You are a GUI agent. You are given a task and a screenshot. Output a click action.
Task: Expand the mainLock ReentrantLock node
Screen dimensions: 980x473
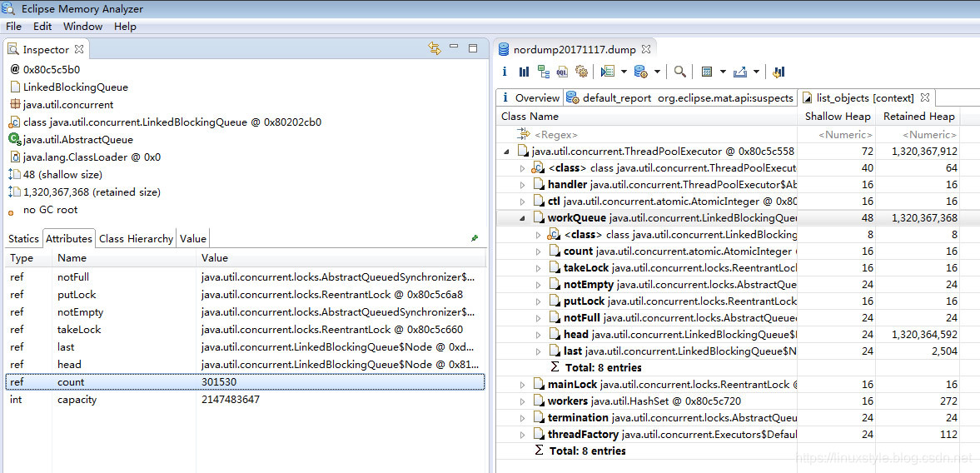point(523,384)
